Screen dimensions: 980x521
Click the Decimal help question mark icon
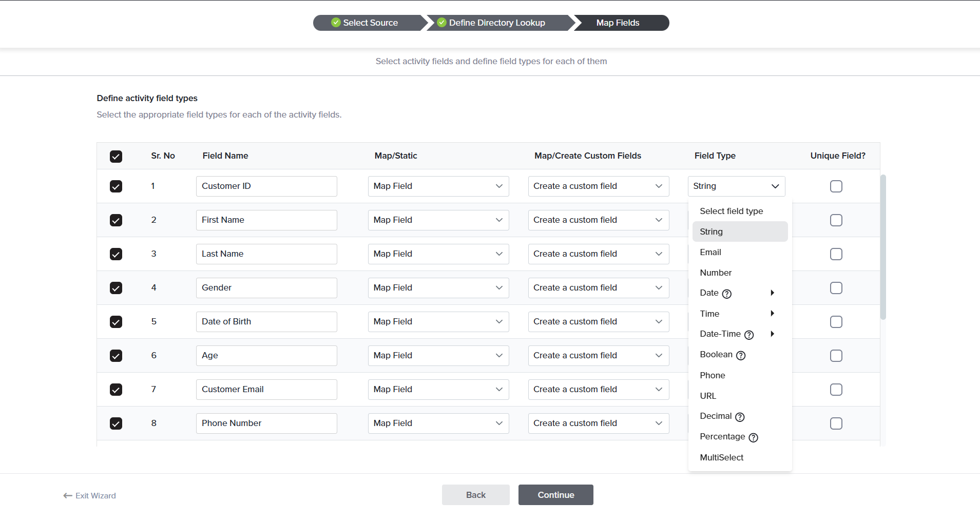pos(740,417)
